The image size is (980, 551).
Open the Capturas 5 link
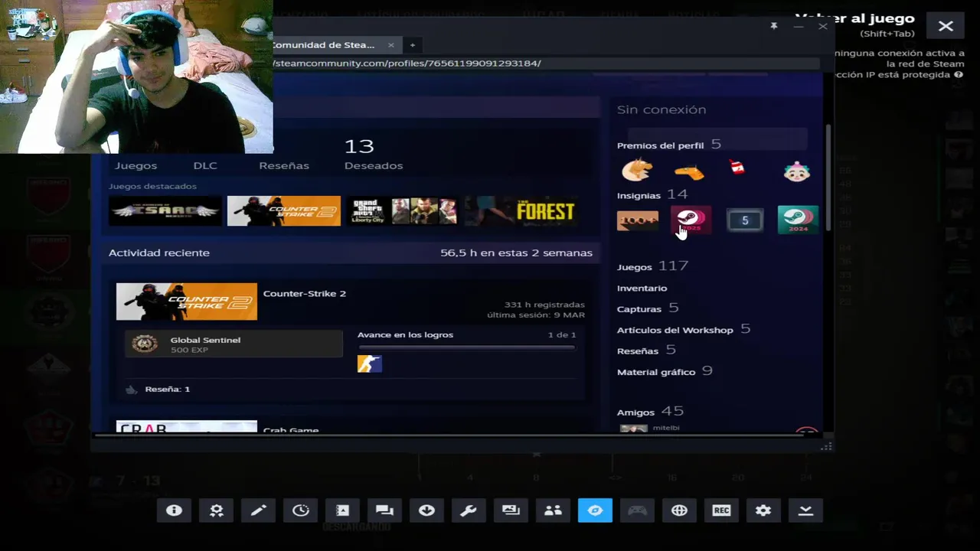(648, 308)
